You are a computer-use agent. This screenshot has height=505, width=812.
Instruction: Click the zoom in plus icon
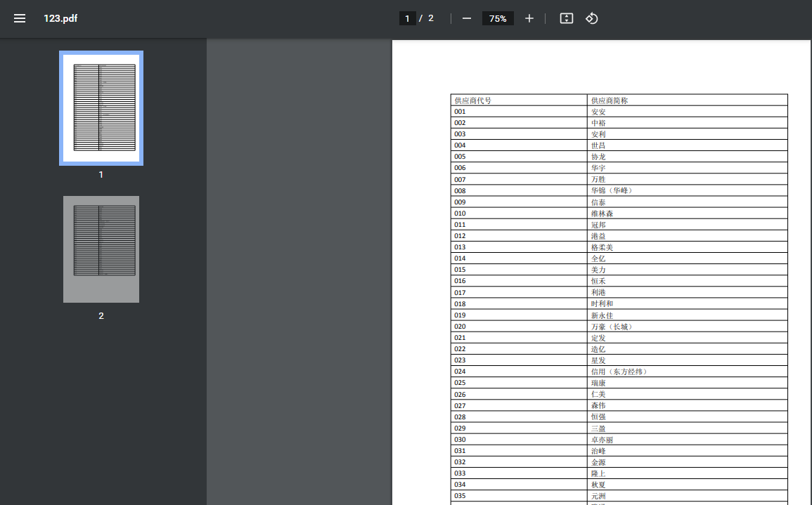tap(529, 18)
